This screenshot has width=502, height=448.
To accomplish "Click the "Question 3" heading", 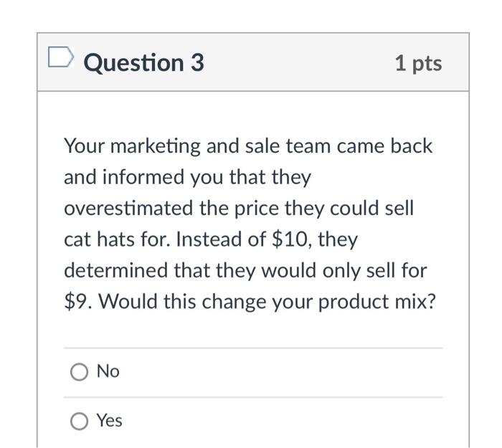I will point(143,63).
